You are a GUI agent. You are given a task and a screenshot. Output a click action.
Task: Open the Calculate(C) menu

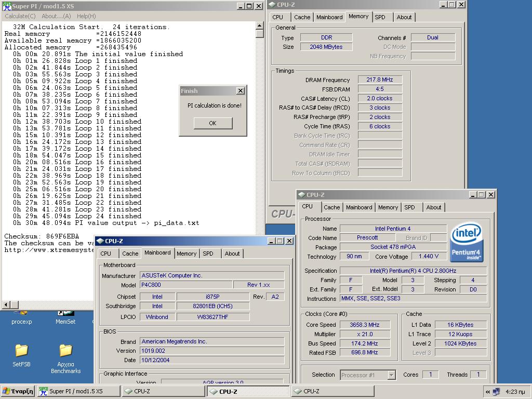(20, 16)
